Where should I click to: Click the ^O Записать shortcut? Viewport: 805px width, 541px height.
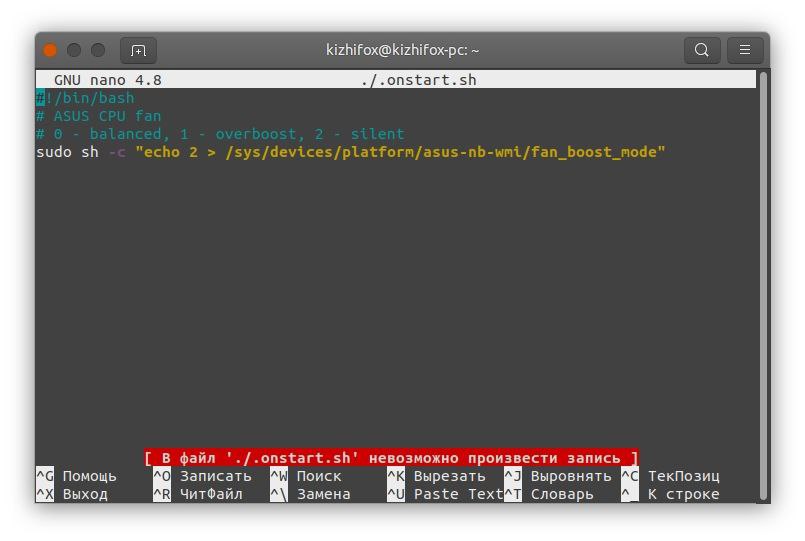point(202,476)
